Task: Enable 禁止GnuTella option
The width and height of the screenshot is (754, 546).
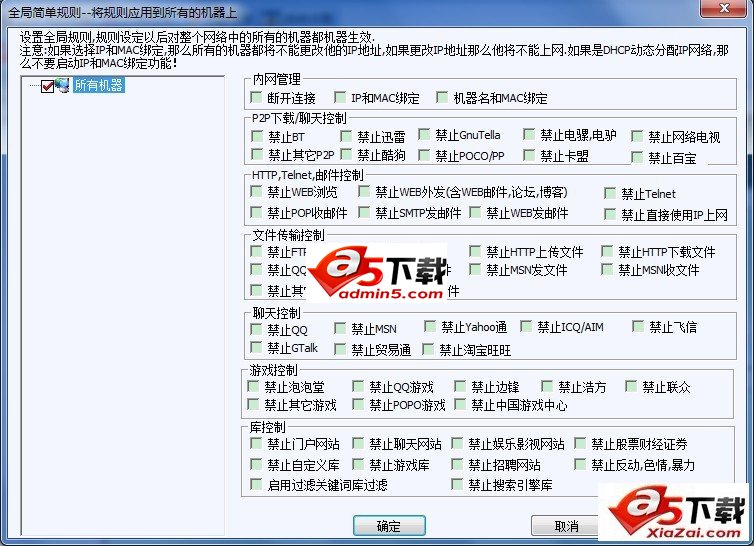Action: tap(424, 134)
